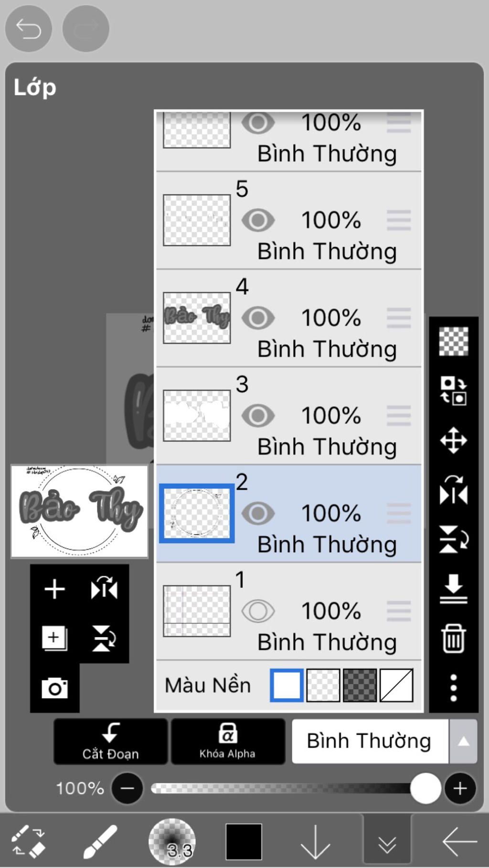The image size is (489, 868).
Task: Select layer 5 in the layer list
Action: 289,221
